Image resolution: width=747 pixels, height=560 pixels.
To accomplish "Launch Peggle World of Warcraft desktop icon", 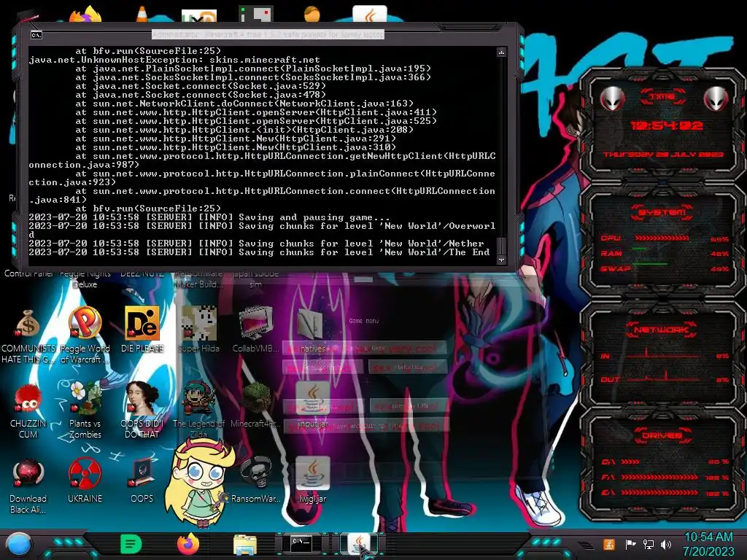I will coord(85,335).
